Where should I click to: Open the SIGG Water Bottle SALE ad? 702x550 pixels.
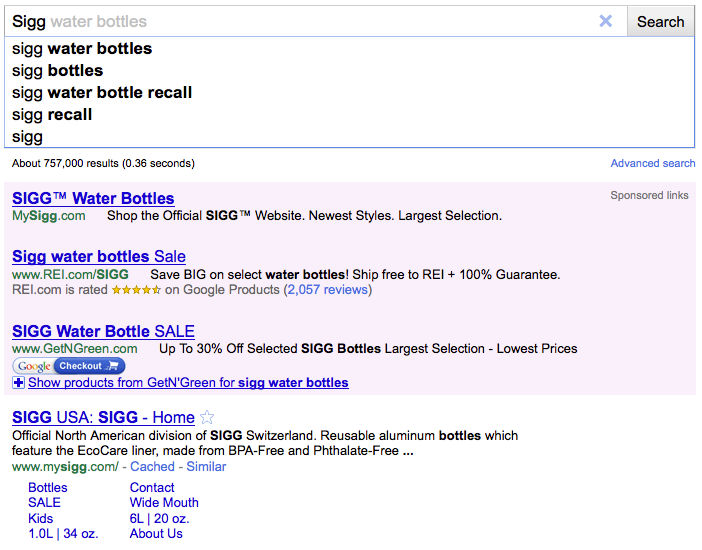[x=103, y=331]
